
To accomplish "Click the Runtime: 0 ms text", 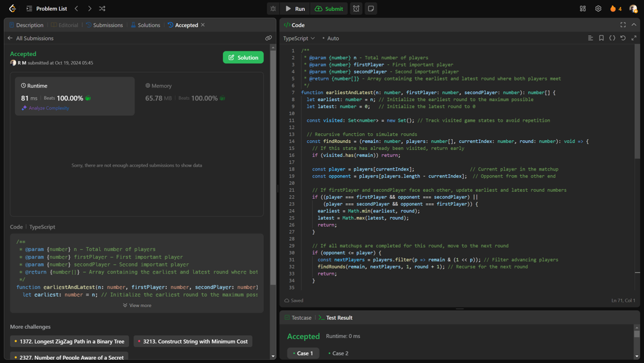I will [343, 337].
